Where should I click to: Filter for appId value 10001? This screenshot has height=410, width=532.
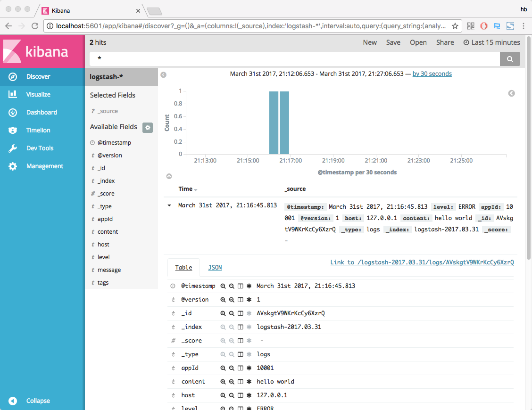[x=223, y=368]
